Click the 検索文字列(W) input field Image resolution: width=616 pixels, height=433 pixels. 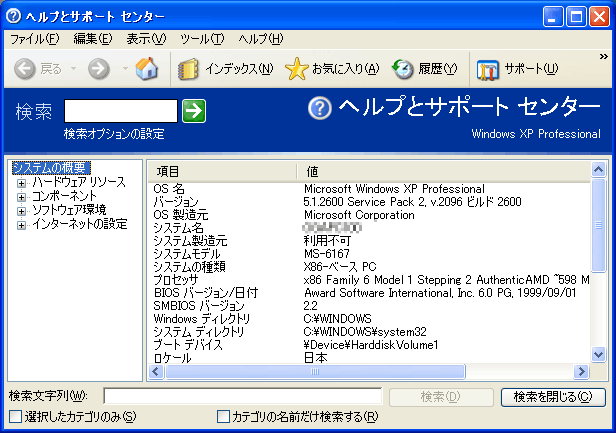tap(243, 396)
